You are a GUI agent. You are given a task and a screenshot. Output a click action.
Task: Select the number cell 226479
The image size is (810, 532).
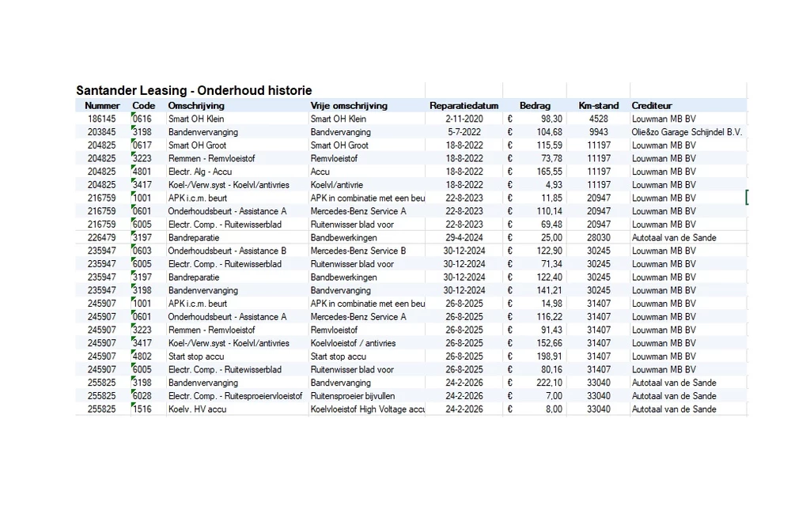point(102,237)
